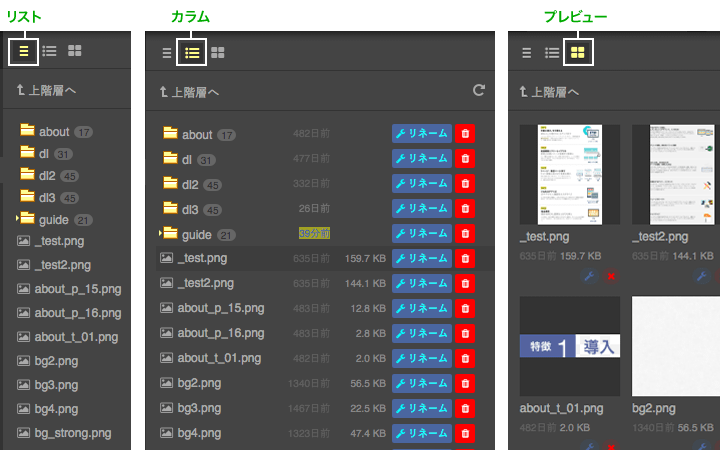The image size is (720, 450).
Task: Open the about_t_01.png preview thumbnail
Action: pos(569,346)
